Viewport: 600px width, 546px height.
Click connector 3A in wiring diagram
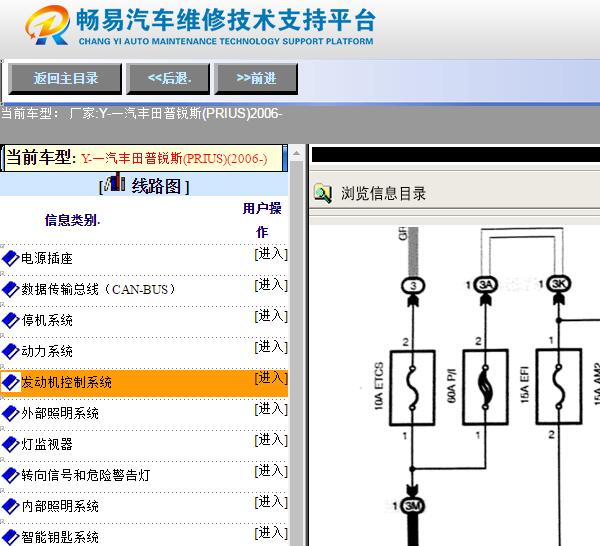(486, 285)
